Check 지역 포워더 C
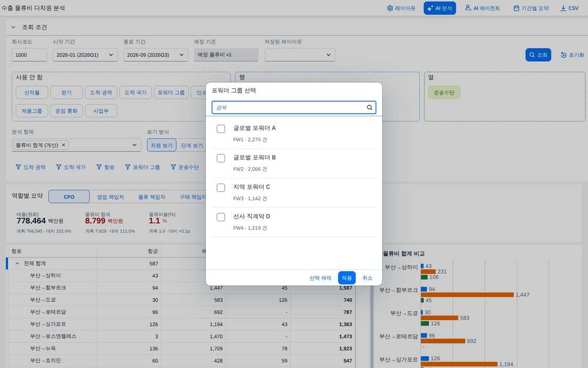Image resolution: width=588 pixels, height=368 pixels. pyautogui.click(x=221, y=187)
